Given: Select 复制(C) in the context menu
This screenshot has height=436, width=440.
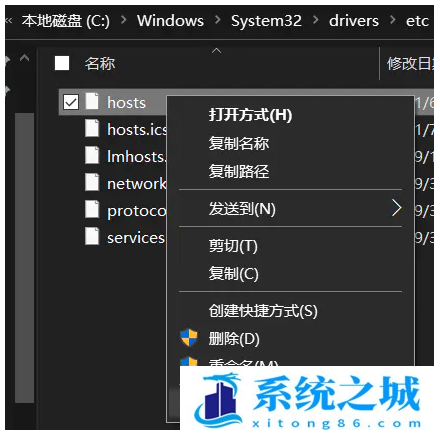Looking at the screenshot, I should [233, 274].
